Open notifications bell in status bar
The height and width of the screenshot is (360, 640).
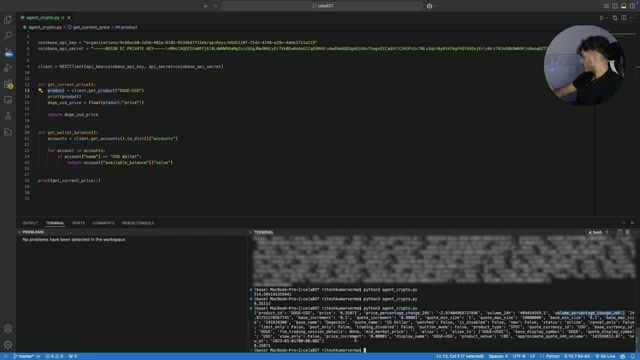pyautogui.click(x=633, y=356)
